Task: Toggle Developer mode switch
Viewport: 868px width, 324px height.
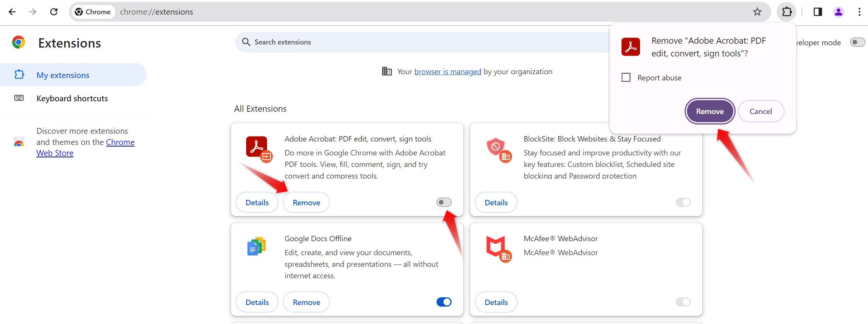Action: (x=857, y=42)
